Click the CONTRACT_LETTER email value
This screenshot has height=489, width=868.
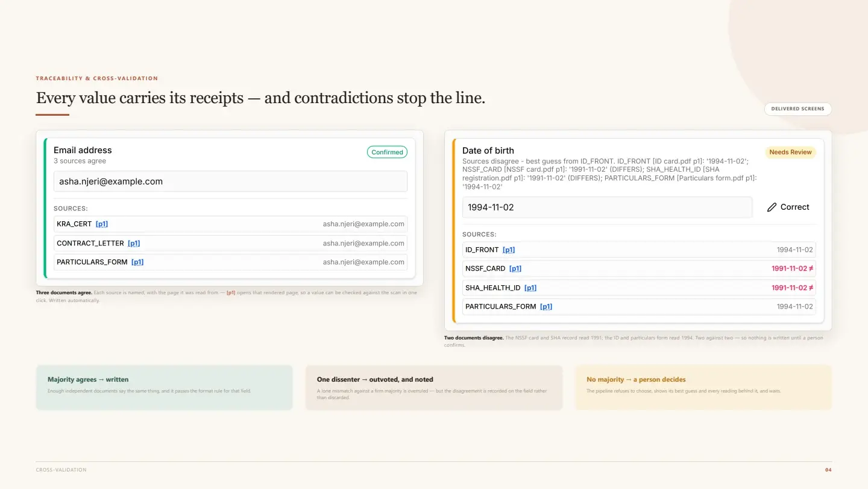(x=363, y=243)
